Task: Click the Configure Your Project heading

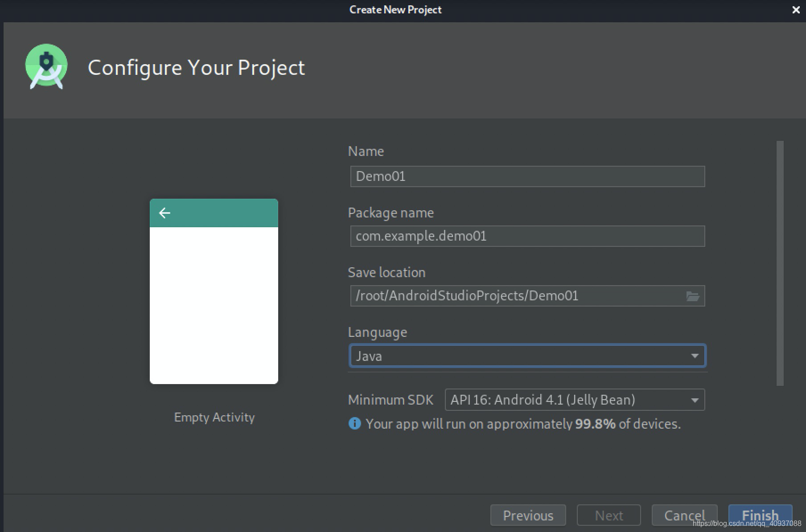Action: pyautogui.click(x=196, y=68)
